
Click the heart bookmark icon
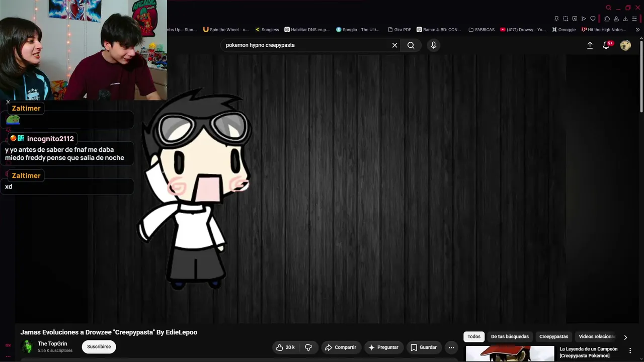(x=593, y=19)
